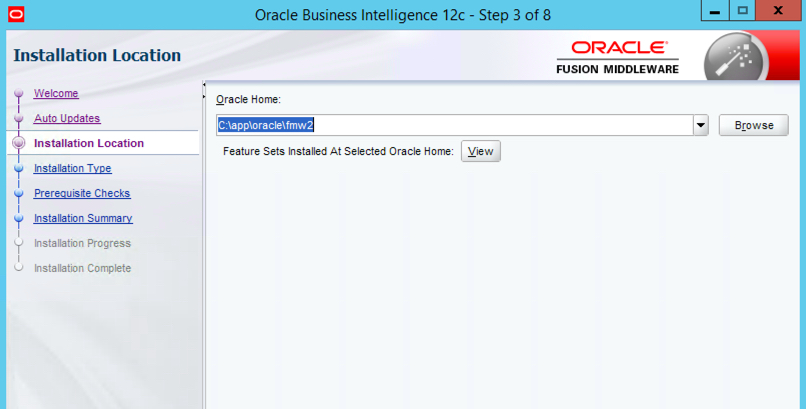This screenshot has width=806, height=409.
Task: Click the Browse button
Action: pyautogui.click(x=754, y=125)
